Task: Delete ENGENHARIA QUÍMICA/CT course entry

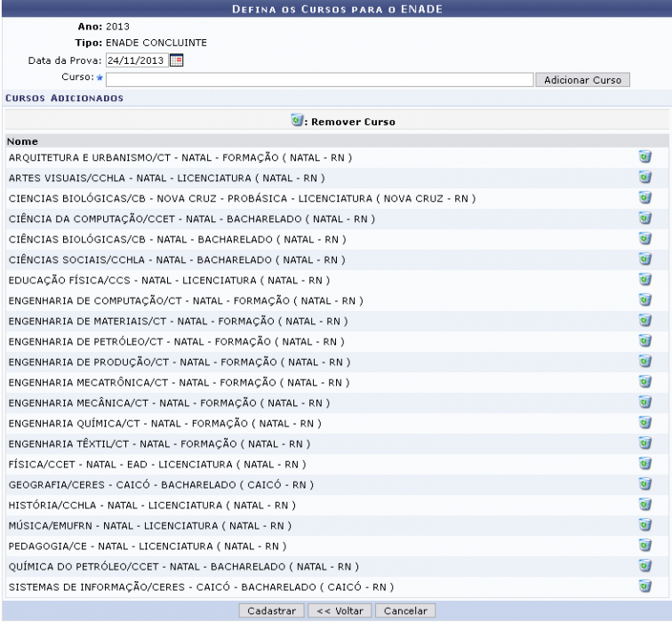Action: click(646, 423)
